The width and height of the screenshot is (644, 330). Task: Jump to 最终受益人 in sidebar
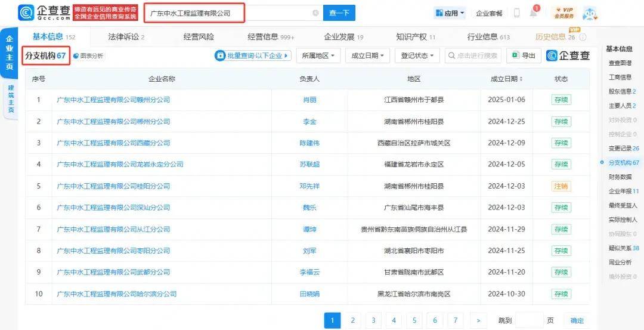pyautogui.click(x=623, y=205)
